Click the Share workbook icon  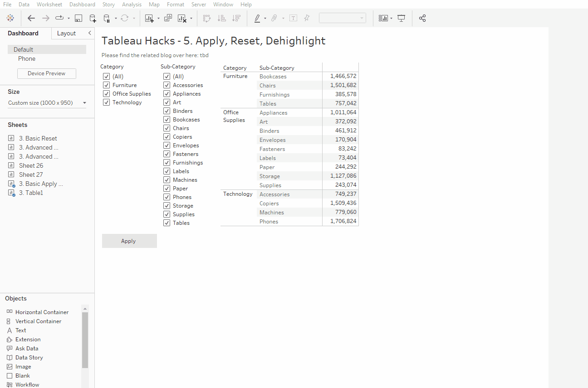click(422, 18)
